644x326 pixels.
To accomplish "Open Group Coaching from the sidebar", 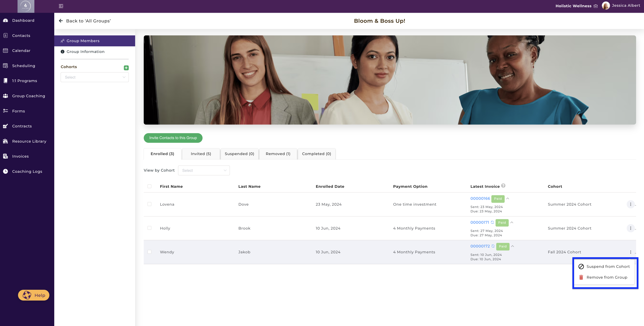I will tap(28, 96).
